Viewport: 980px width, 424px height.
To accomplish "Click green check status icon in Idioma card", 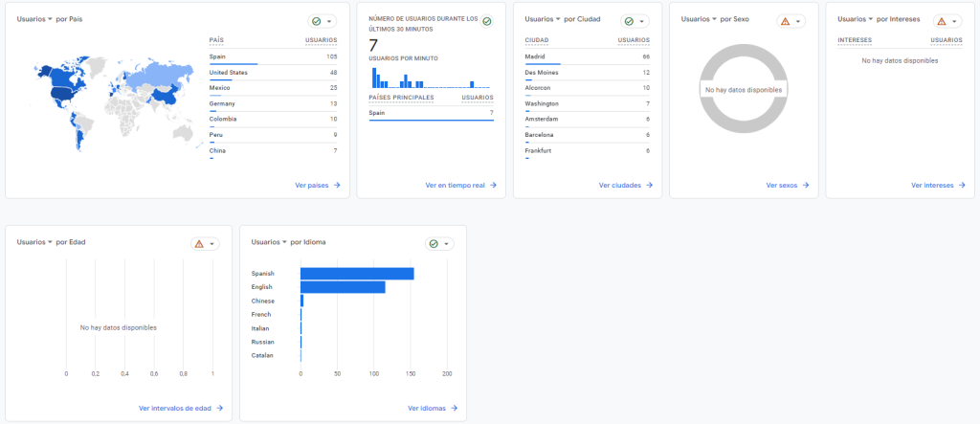I will coord(434,244).
